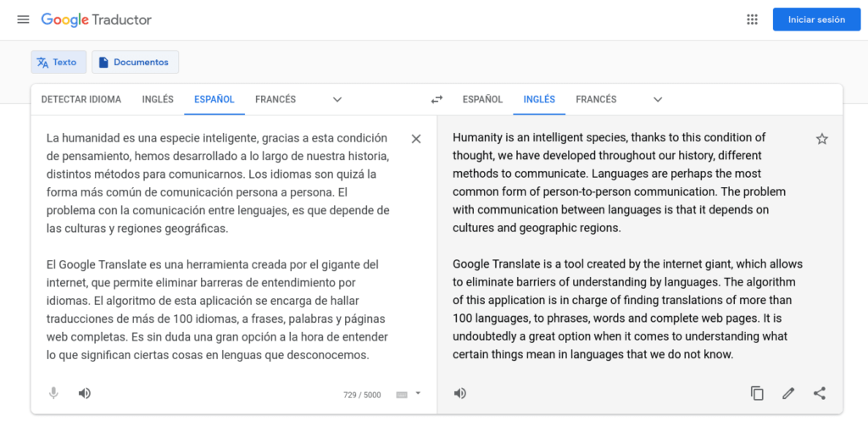
Task: Choose FRANCÉS as target language
Action: 596,100
